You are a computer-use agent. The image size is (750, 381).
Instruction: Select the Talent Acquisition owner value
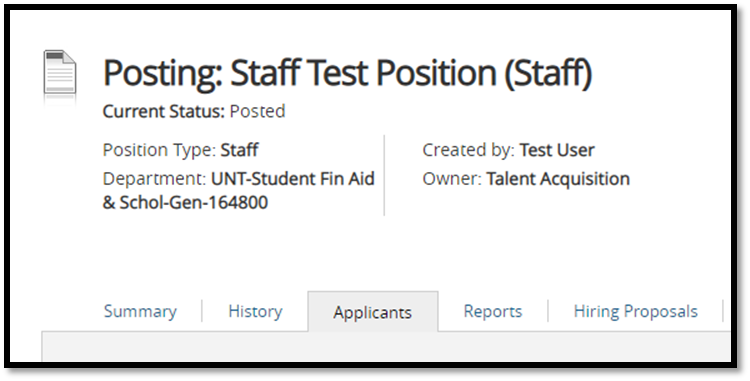[558, 179]
